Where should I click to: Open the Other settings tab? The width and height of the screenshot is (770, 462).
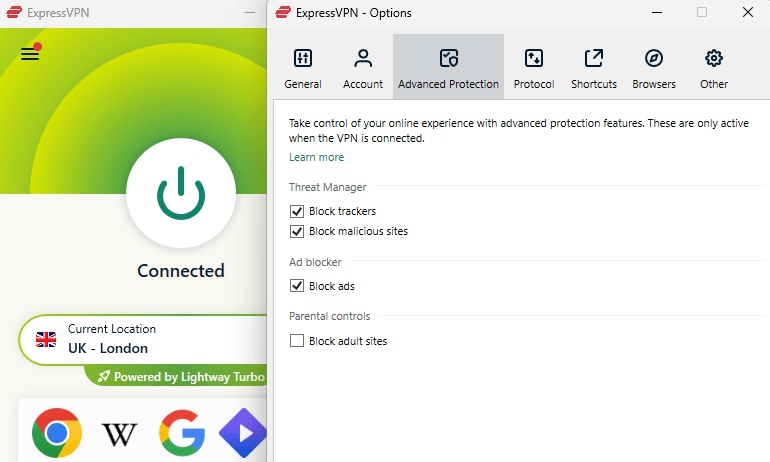click(714, 68)
